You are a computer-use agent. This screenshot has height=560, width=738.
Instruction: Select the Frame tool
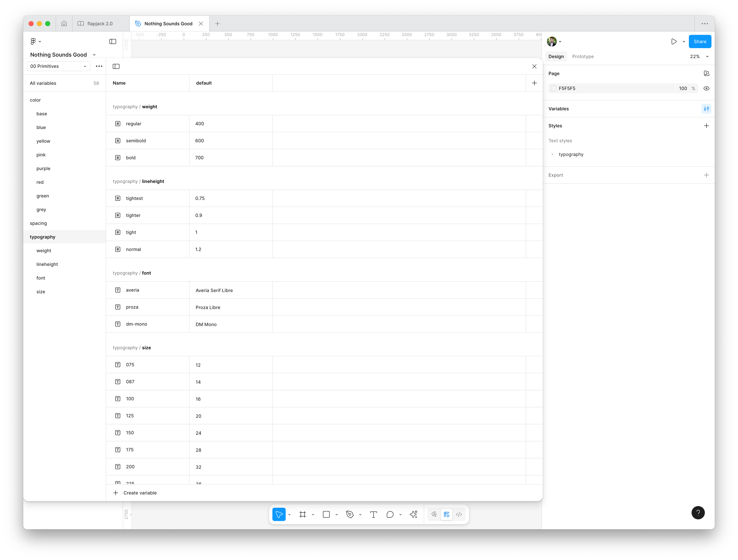pyautogui.click(x=303, y=514)
